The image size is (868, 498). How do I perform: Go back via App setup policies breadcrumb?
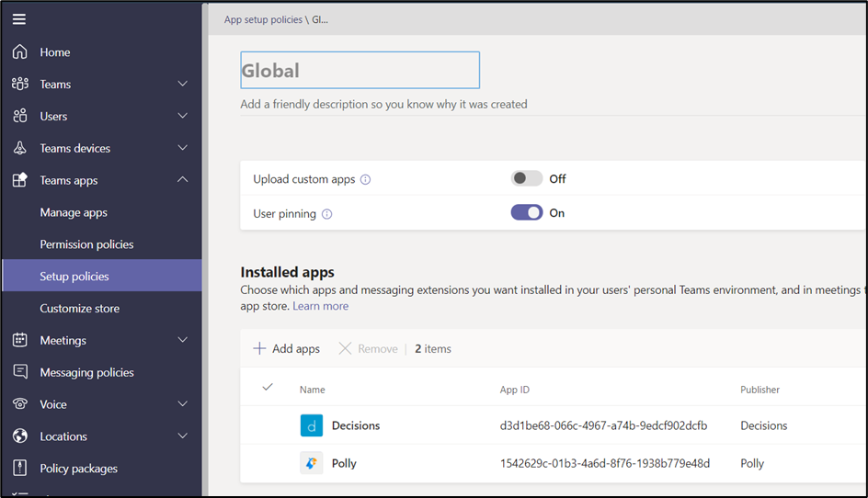(x=263, y=19)
